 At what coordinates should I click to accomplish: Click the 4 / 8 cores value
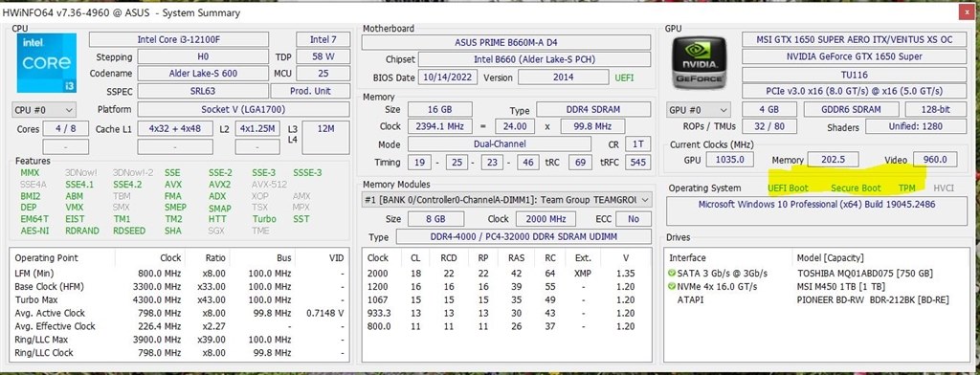tap(66, 129)
